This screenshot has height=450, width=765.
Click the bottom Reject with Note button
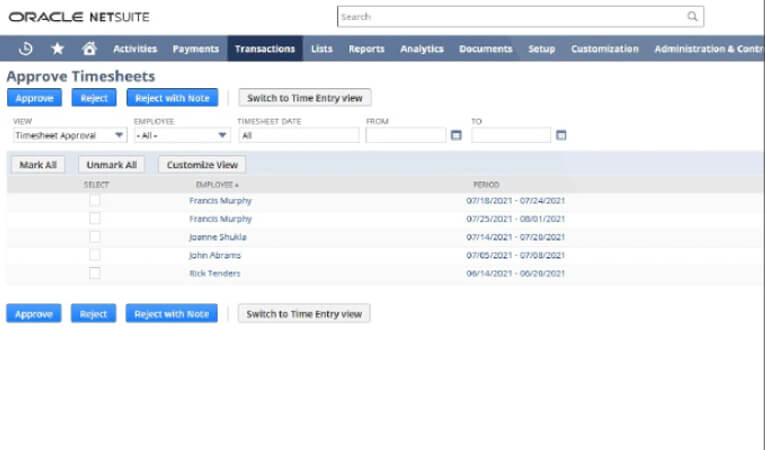point(171,314)
